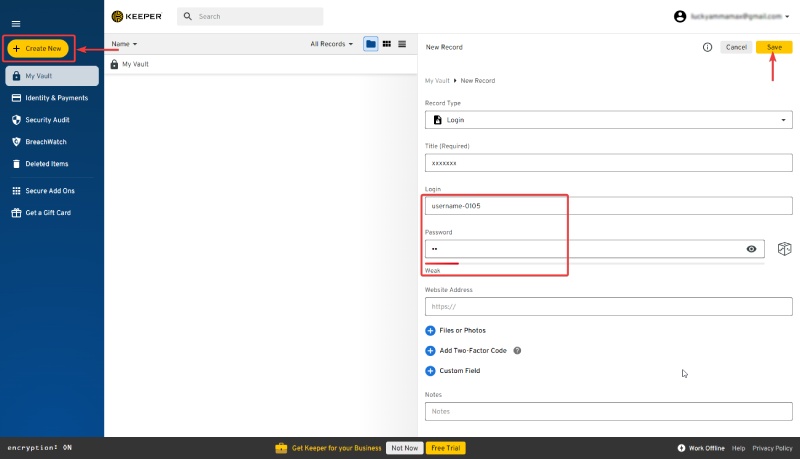Screen dimensions: 800x459
Task: Focus the Search box
Action: pos(250,16)
